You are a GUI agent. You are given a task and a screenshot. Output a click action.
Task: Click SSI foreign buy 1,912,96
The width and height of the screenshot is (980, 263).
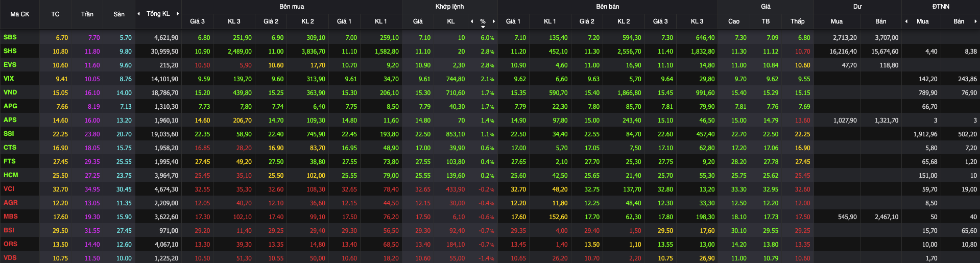(x=925, y=134)
